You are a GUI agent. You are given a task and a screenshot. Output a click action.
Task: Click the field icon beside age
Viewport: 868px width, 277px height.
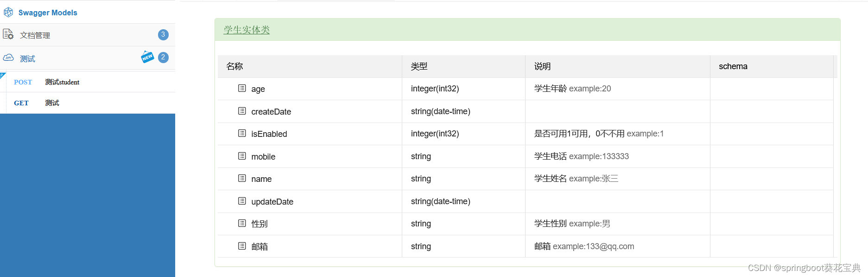click(x=242, y=88)
